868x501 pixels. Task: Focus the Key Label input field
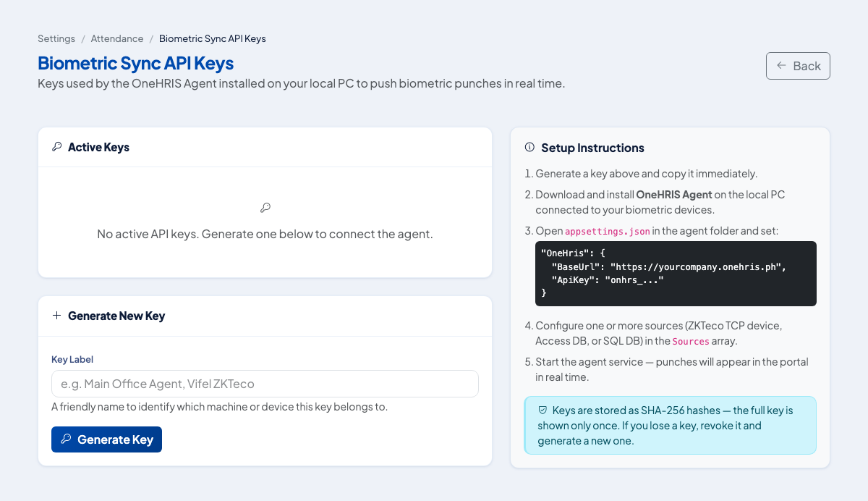click(x=265, y=384)
